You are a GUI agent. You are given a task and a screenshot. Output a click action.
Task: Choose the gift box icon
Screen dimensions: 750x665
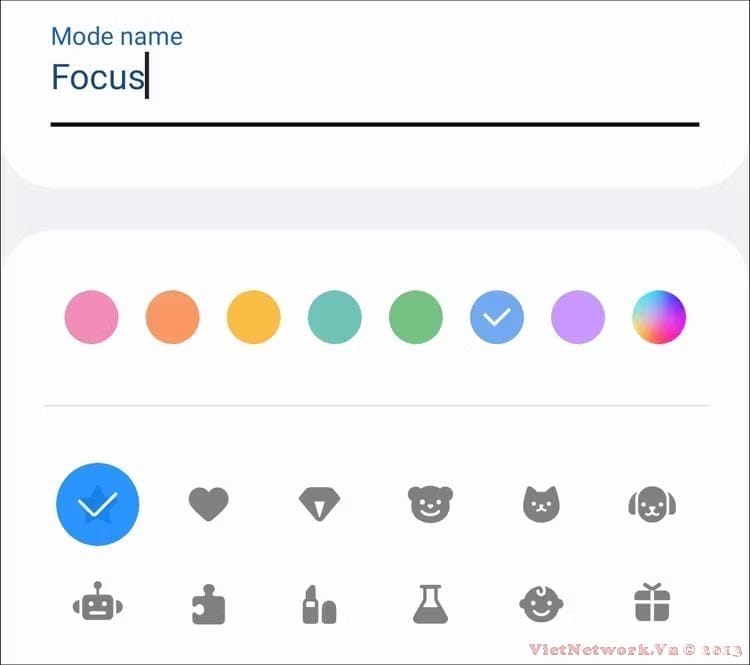click(652, 602)
